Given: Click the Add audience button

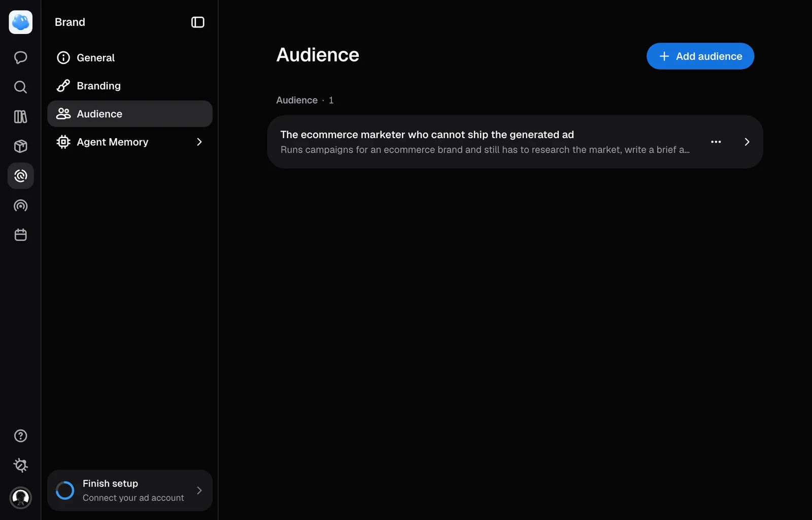Looking at the screenshot, I should pos(700,56).
